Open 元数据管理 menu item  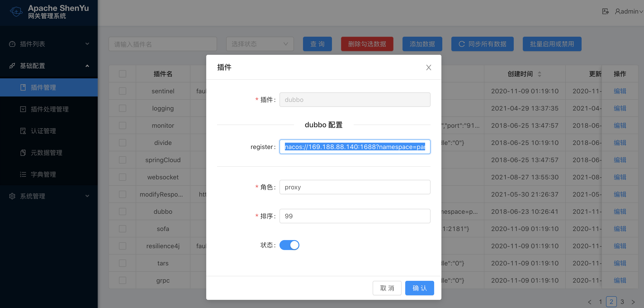pyautogui.click(x=49, y=153)
